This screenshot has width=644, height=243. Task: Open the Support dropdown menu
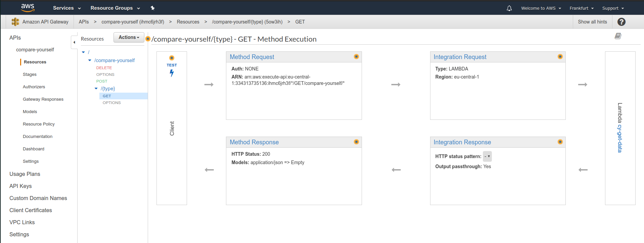[x=613, y=8]
